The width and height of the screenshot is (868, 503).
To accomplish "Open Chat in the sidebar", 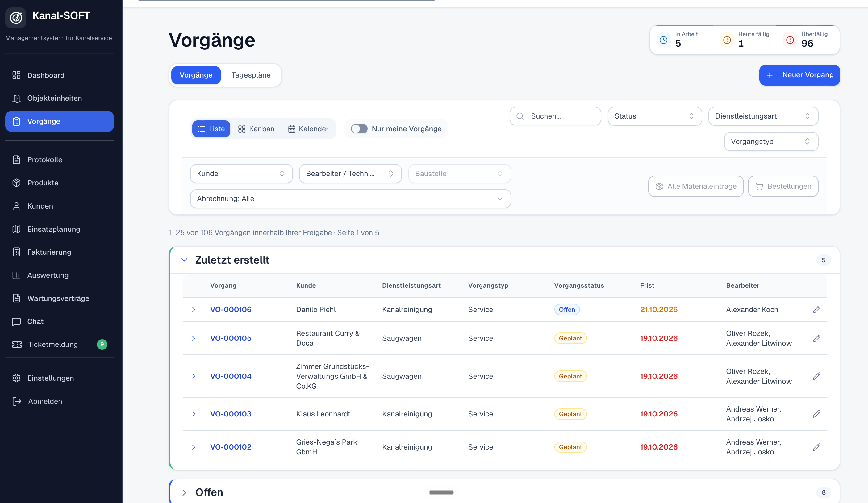I will click(x=59, y=321).
